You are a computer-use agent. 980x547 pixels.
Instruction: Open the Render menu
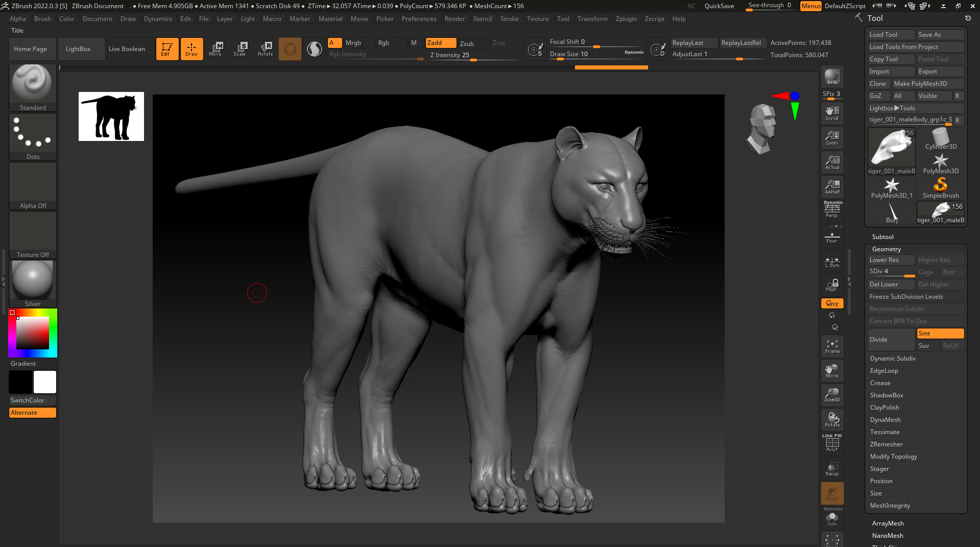point(455,19)
